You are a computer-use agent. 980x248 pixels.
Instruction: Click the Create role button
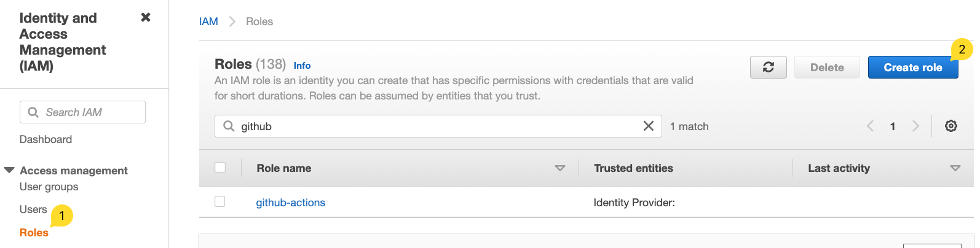pyautogui.click(x=912, y=68)
